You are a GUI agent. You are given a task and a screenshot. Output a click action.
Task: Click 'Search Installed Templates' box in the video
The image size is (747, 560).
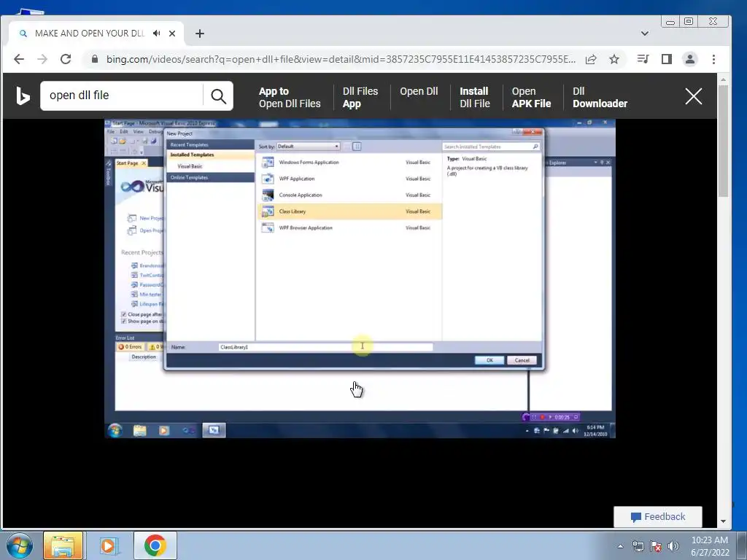coord(491,147)
